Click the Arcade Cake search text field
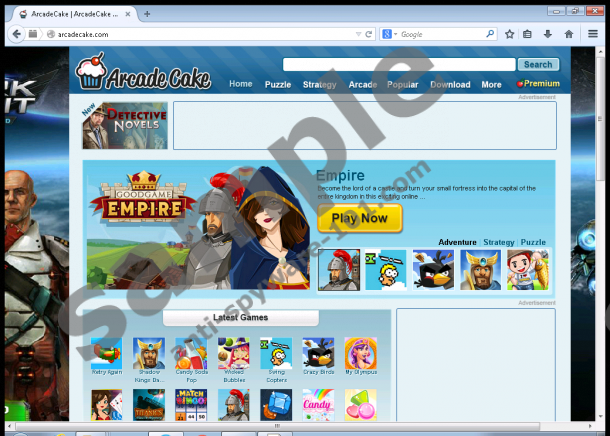 click(399, 64)
